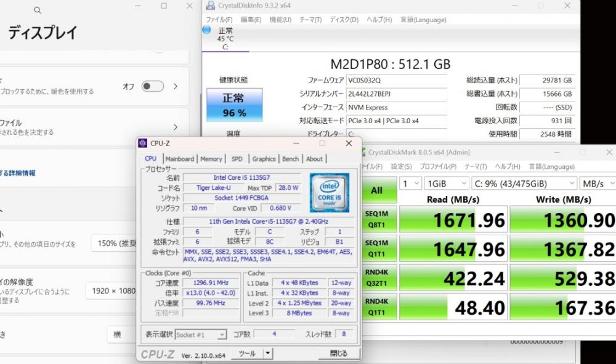Open the CPU-Z ツール dropdown arrow

[268, 354]
